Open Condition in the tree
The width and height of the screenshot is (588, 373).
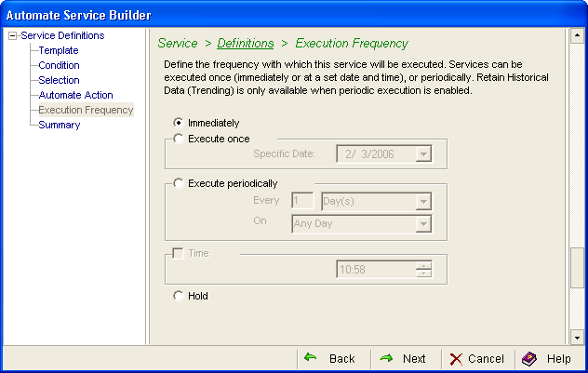click(59, 65)
